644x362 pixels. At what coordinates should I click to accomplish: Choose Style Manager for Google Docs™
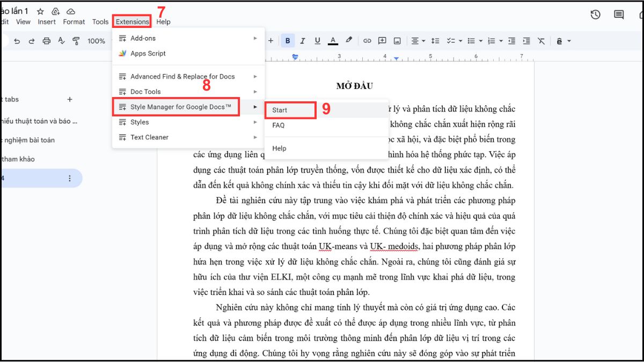[181, 107]
